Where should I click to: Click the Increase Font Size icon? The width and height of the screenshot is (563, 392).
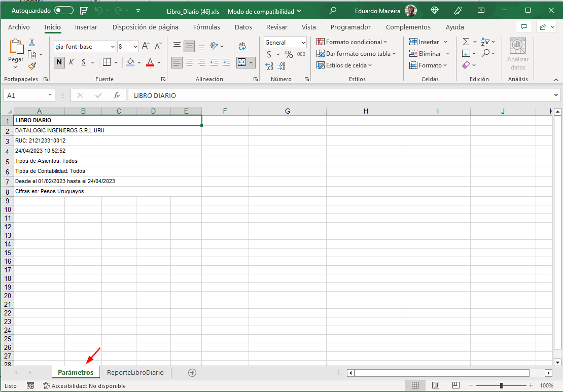(146, 46)
